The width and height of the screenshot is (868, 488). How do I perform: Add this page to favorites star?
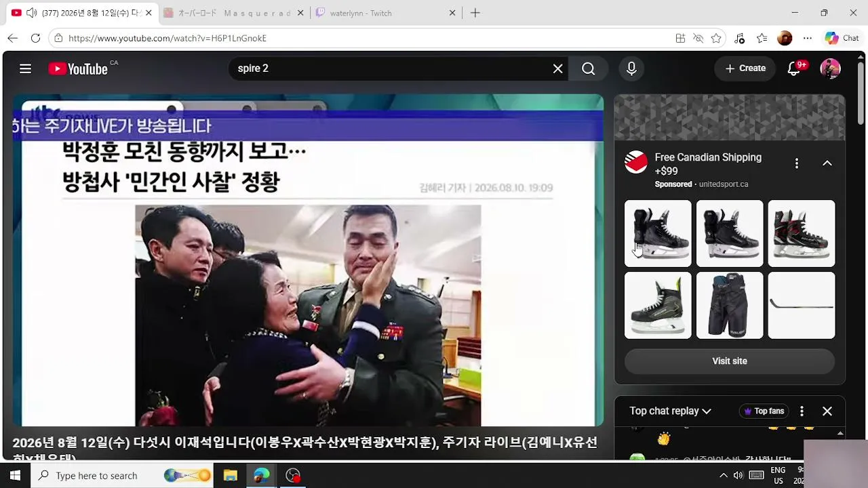[716, 38]
